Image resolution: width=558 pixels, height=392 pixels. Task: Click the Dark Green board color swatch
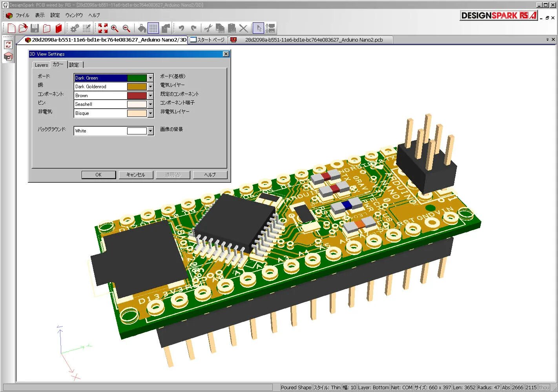137,78
